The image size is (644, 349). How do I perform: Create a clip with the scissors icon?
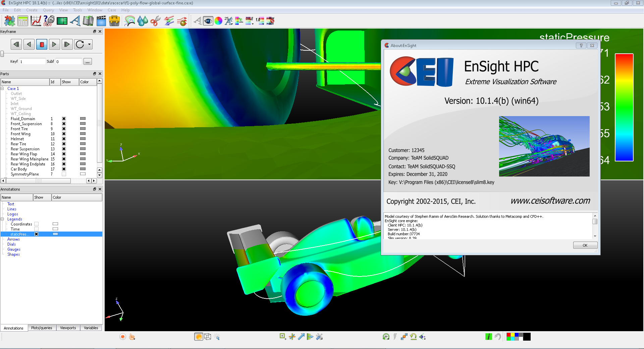pos(156,21)
